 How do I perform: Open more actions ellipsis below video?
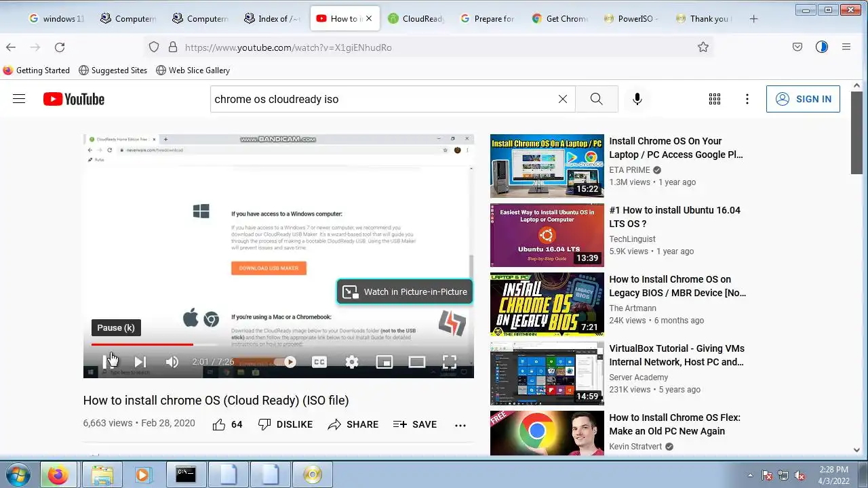click(460, 425)
